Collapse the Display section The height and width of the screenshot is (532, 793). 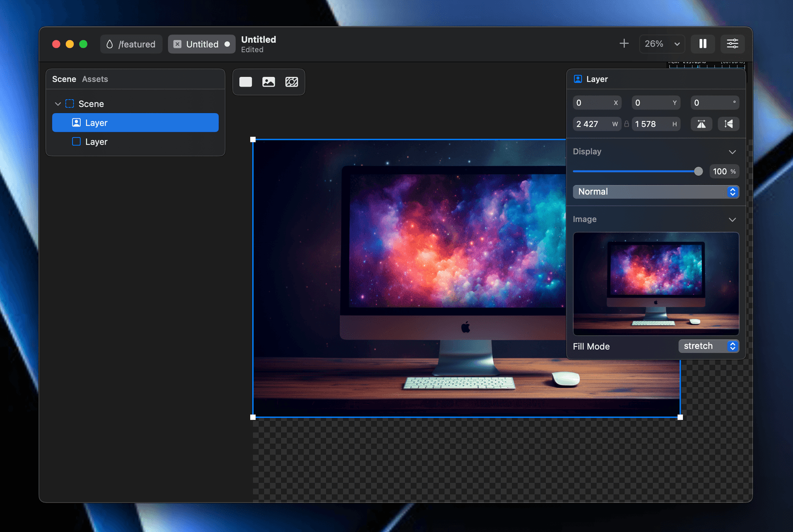[x=732, y=152]
